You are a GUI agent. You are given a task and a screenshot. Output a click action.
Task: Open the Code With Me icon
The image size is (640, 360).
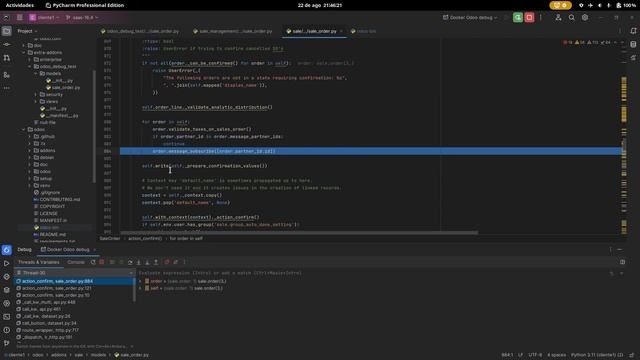coord(558,18)
